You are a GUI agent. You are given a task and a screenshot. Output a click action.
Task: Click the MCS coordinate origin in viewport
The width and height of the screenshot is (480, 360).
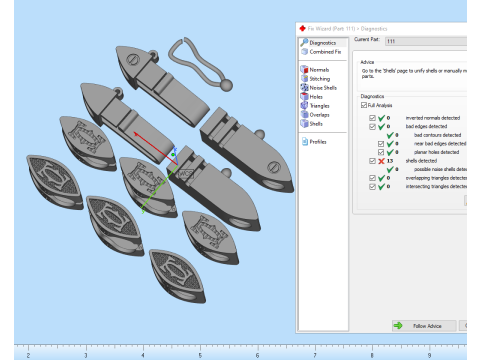177,165
